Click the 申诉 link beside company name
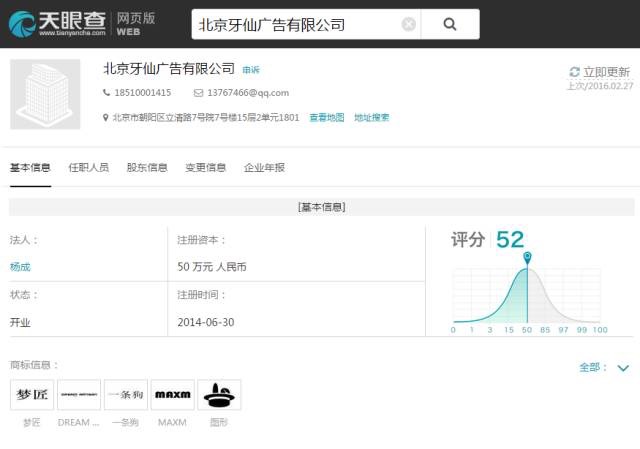This screenshot has width=640, height=449. pyautogui.click(x=251, y=70)
